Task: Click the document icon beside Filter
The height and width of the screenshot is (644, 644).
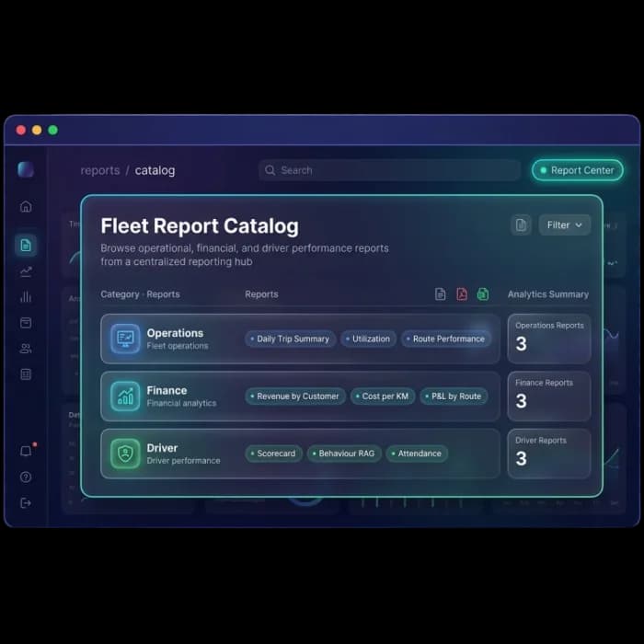Action: (x=521, y=225)
